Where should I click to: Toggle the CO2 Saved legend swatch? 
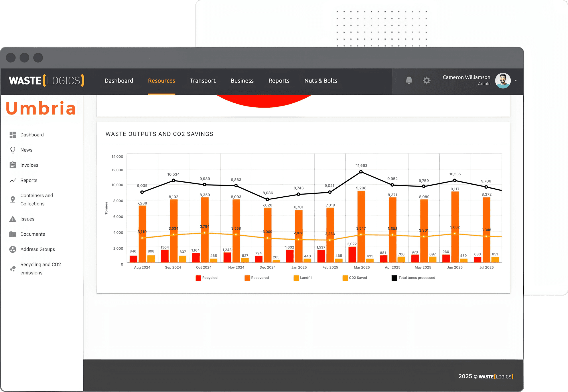point(345,278)
